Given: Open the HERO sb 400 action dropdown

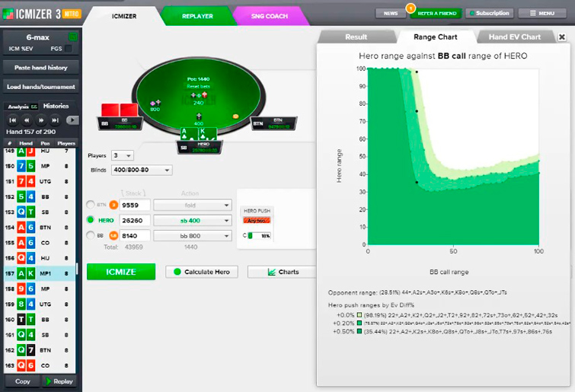Looking at the screenshot, I should 193,221.
